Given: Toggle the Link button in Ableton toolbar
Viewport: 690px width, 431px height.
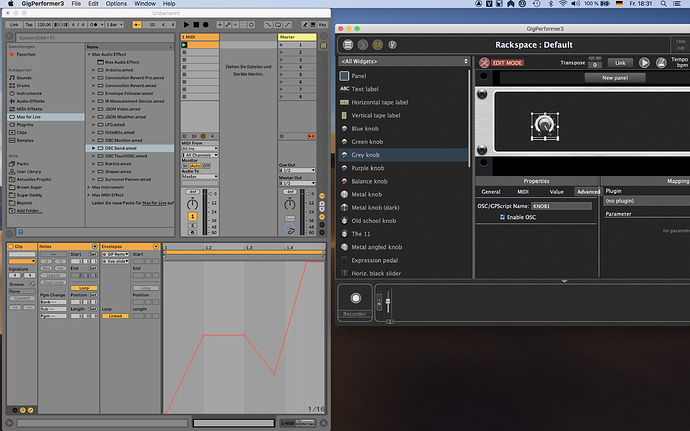Looking at the screenshot, I should pos(15,25).
